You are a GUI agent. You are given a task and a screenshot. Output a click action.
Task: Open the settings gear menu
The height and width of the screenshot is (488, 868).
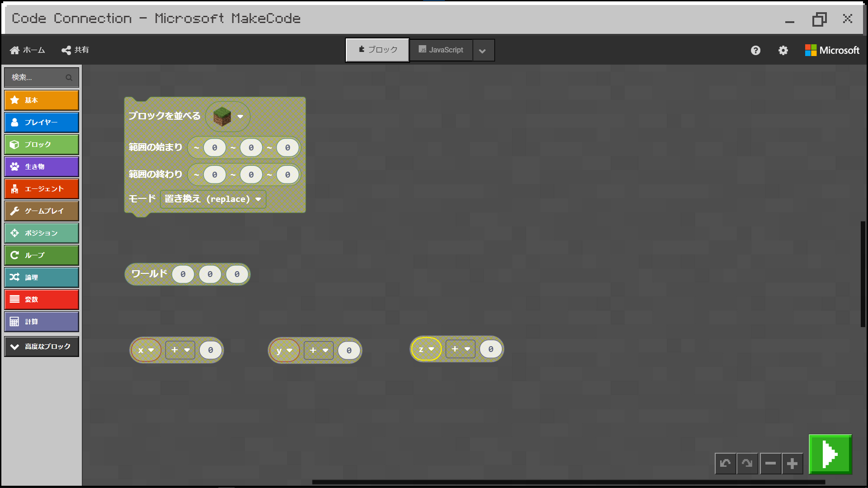click(783, 51)
